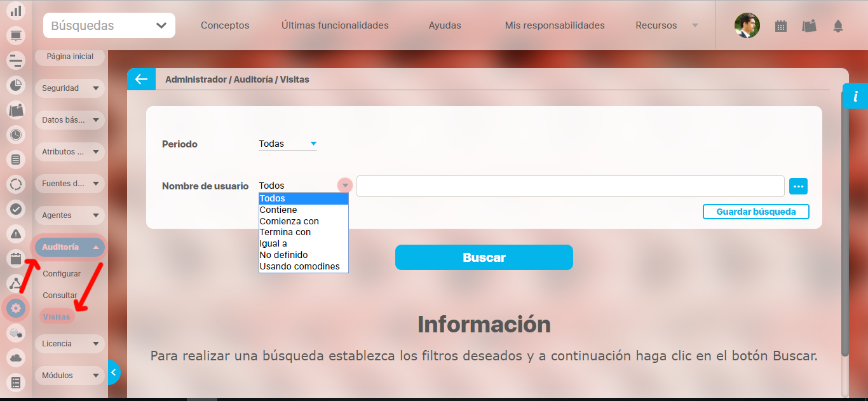Click the blue info 'i' tab
The width and height of the screenshot is (868, 401).
click(855, 97)
